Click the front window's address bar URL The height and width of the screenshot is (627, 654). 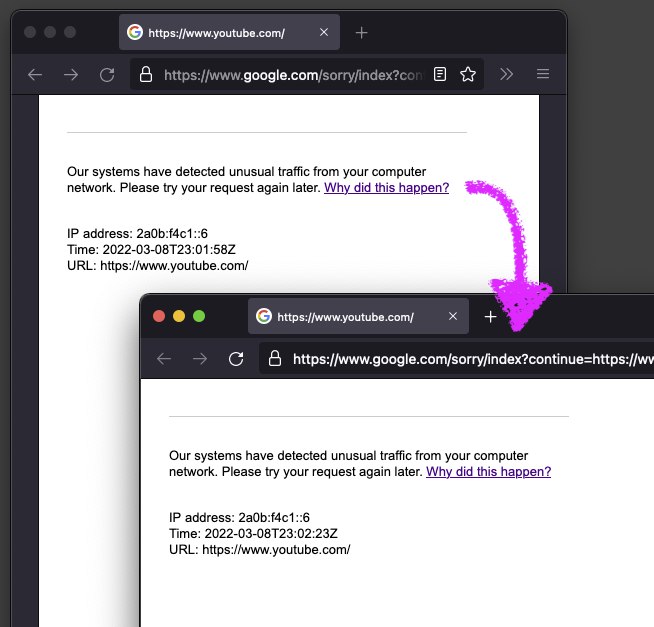pos(473,359)
